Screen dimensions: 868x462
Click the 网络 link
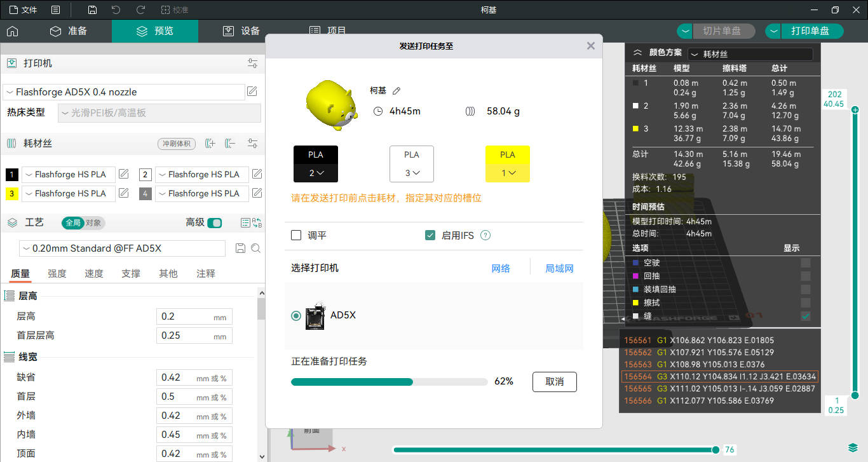coord(501,269)
